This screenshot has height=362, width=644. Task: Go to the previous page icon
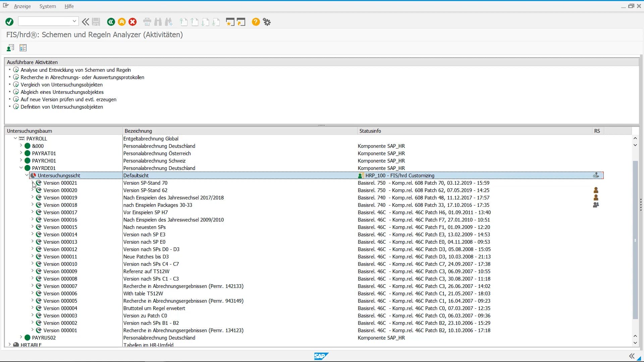(195, 22)
